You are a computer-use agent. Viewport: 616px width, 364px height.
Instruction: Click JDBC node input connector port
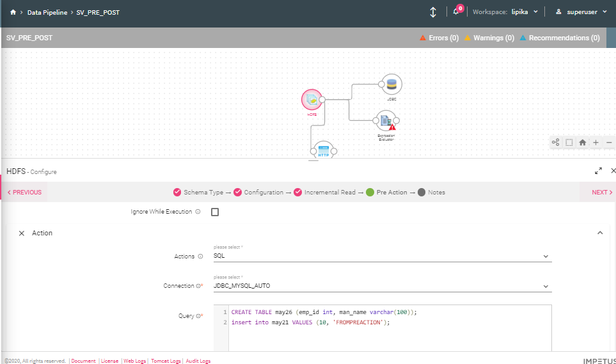381,84
